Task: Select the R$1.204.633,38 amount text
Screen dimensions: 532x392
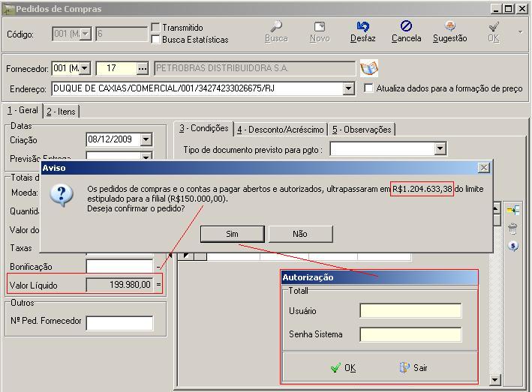Action: point(422,189)
